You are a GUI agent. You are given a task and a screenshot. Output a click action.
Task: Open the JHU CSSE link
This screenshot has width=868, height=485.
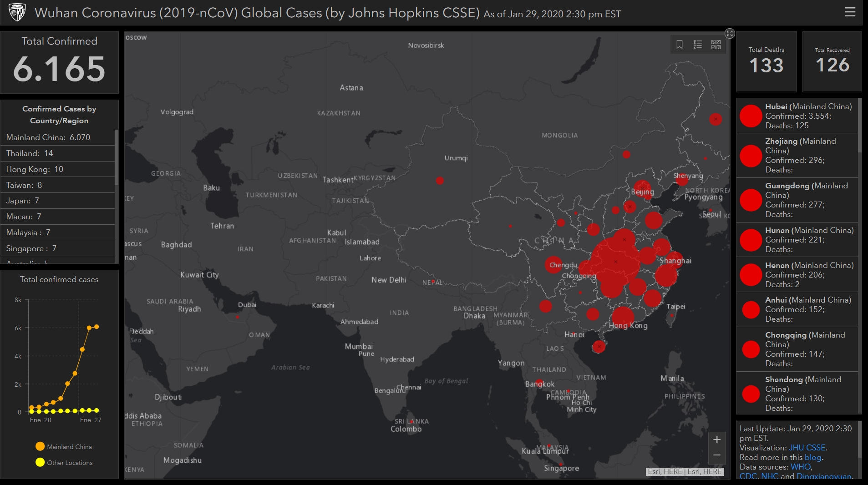coord(807,448)
